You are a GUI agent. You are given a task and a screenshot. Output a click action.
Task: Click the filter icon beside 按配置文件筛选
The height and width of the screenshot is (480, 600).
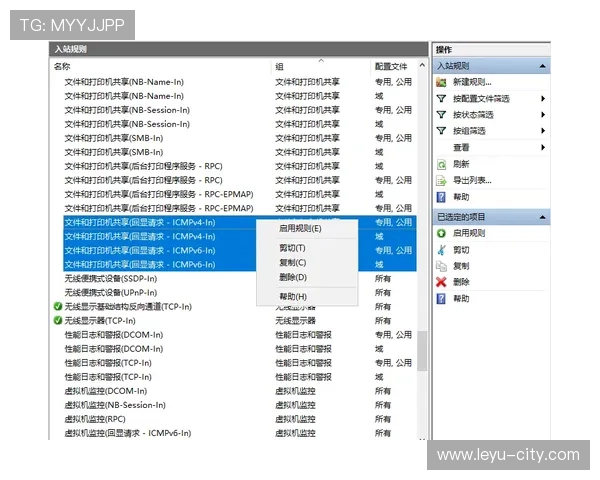coord(441,99)
